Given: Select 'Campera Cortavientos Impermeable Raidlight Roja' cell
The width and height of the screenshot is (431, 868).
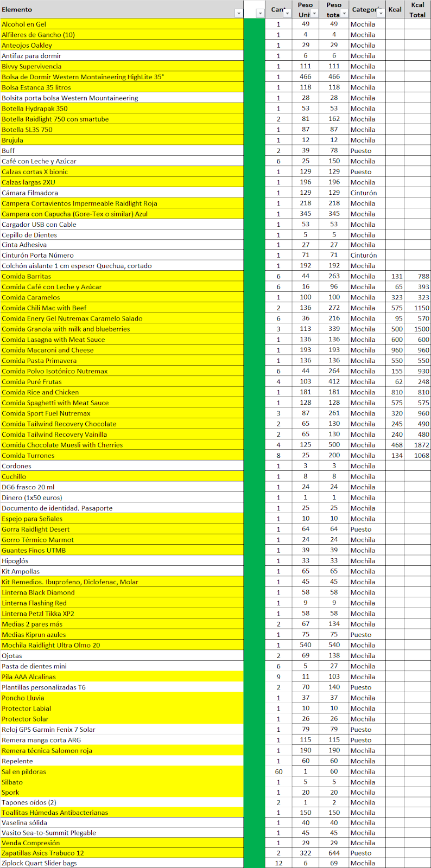Looking at the screenshot, I should pyautogui.click(x=122, y=203).
